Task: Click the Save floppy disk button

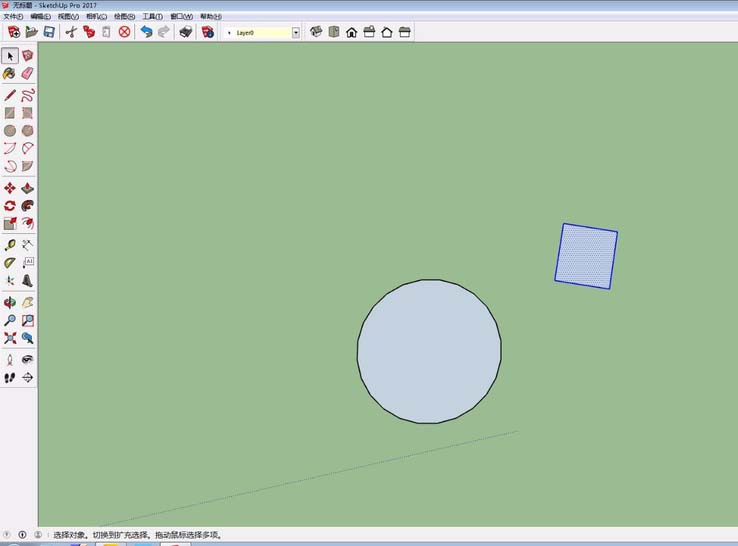Action: click(x=48, y=32)
